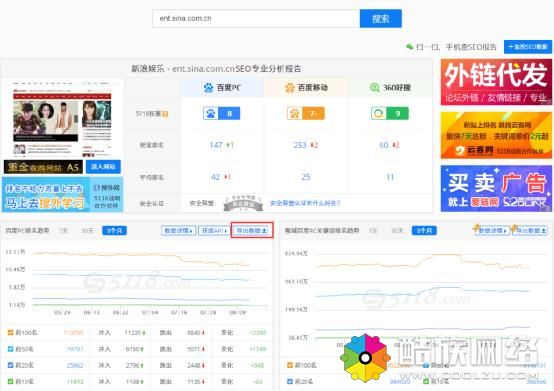Click the blue 进入网站 button

click(x=103, y=167)
